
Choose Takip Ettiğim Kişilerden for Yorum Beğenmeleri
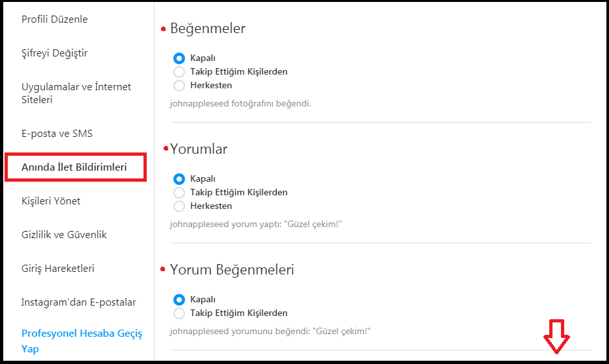[180, 313]
